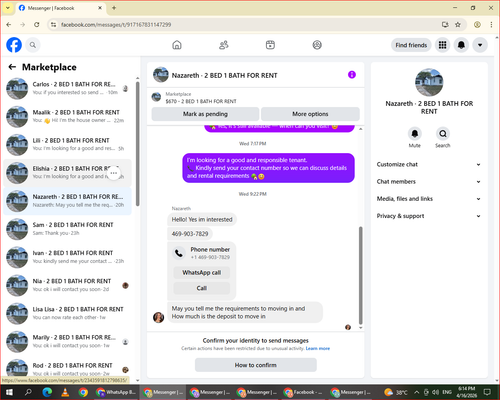Open the Friends icon in top navigation
500x400 pixels.
[x=224, y=45]
